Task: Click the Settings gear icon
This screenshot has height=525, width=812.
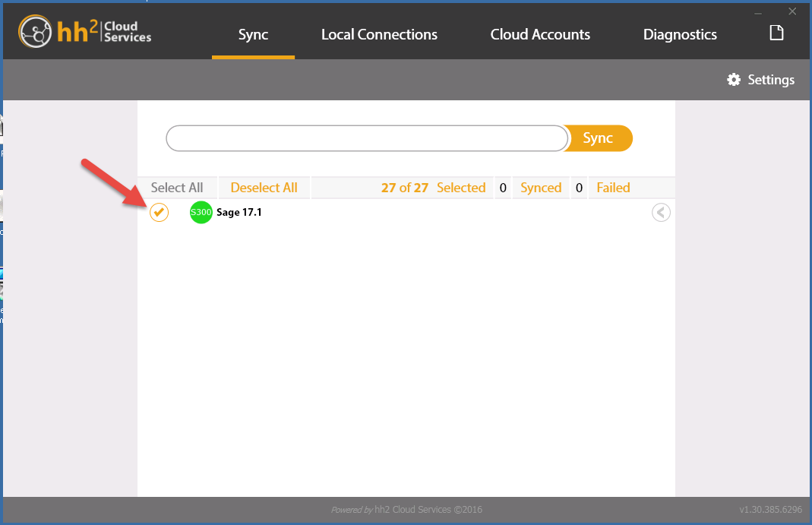Action: tap(734, 79)
